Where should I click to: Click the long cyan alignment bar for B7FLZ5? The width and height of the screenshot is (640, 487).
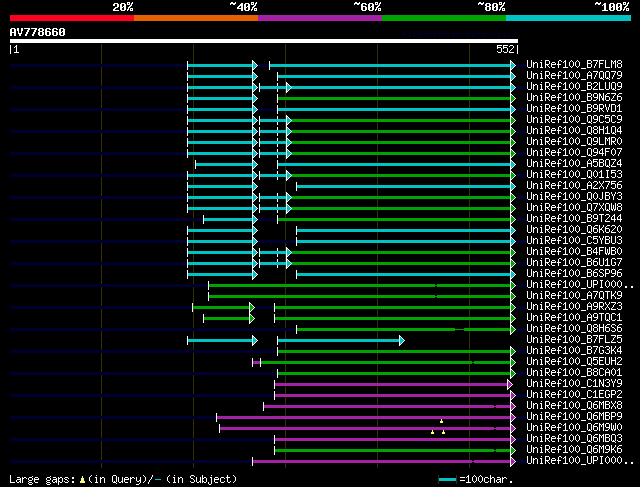coord(340,340)
